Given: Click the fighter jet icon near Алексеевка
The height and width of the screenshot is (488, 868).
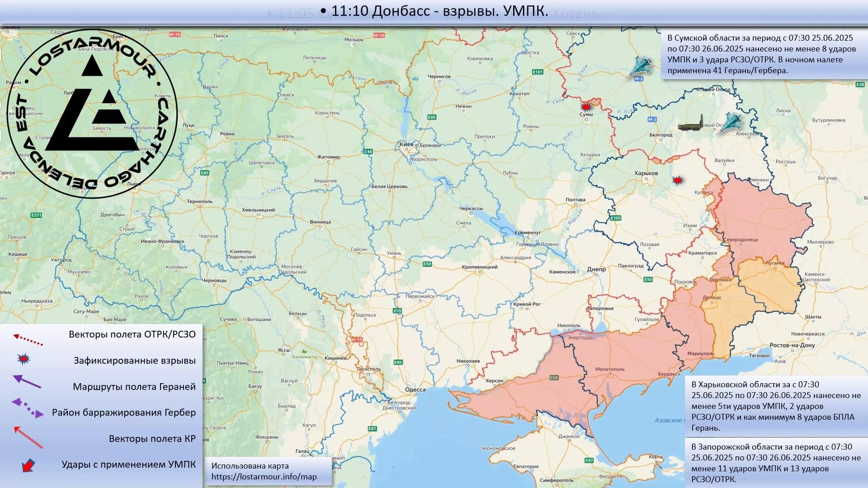Looking at the screenshot, I should pyautogui.click(x=731, y=122).
